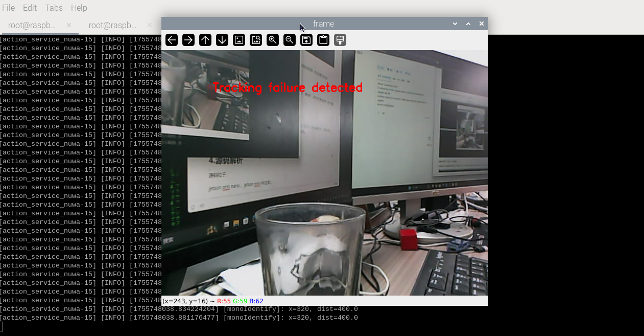Zoom in using the magnifier plus icon
This screenshot has height=336, width=644.
(x=273, y=40)
